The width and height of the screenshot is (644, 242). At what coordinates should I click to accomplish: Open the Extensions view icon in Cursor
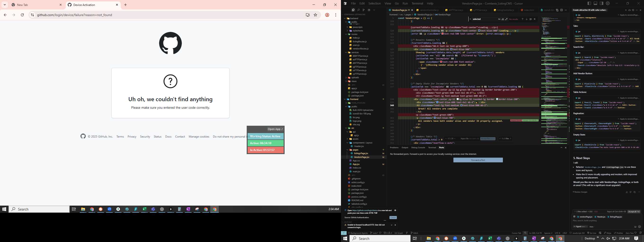pyautogui.click(x=369, y=10)
